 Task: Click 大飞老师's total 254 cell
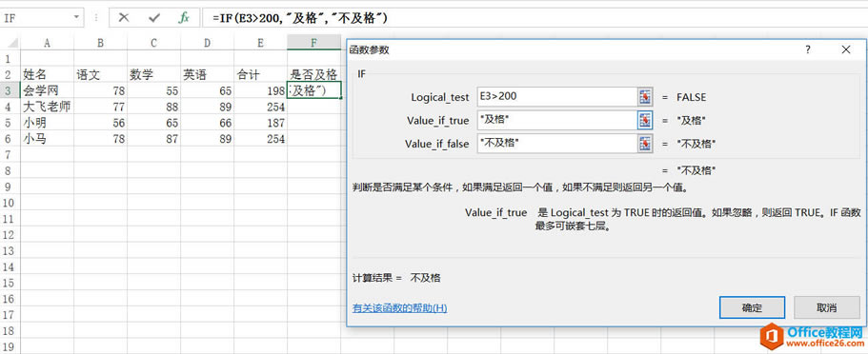pyautogui.click(x=260, y=107)
